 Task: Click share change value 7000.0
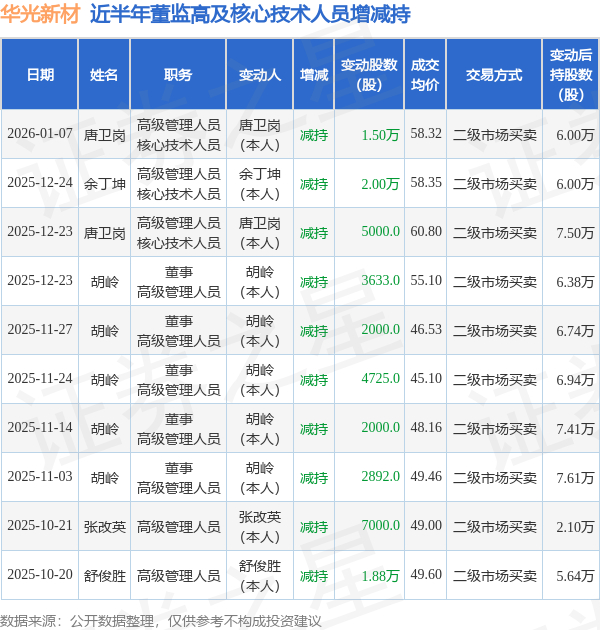[x=380, y=526]
